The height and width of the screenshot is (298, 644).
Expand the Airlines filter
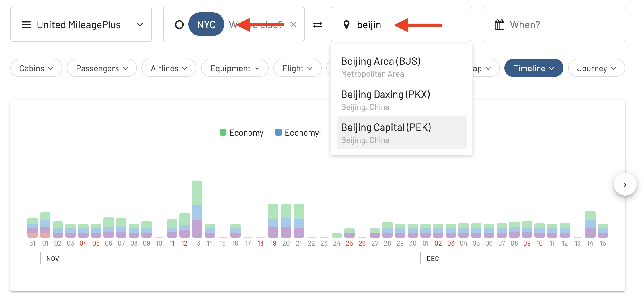click(169, 68)
